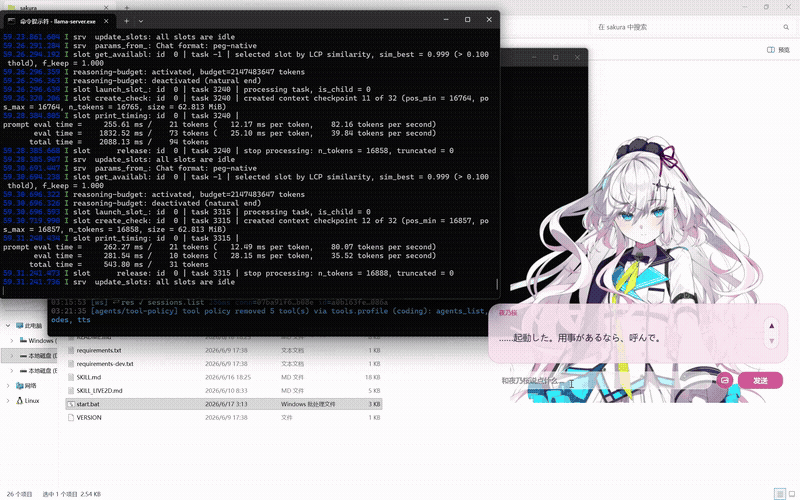The width and height of the screenshot is (800, 500).
Task: Click the up arrow in the dialogue bubble
Action: pos(771,326)
